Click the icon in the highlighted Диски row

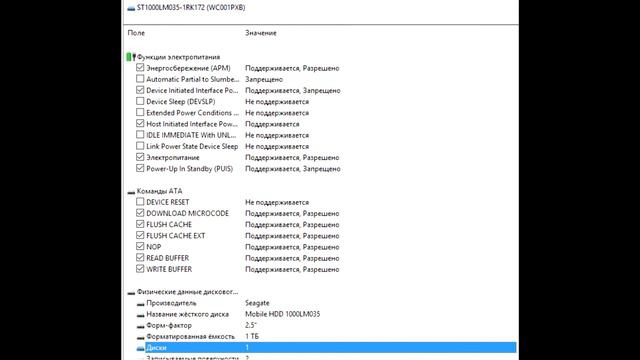pos(140,348)
